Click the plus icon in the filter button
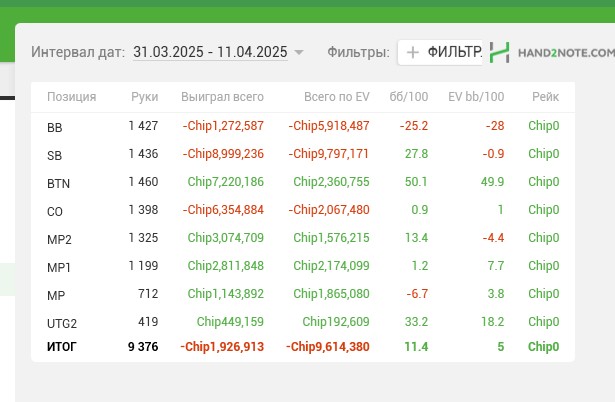 412,52
